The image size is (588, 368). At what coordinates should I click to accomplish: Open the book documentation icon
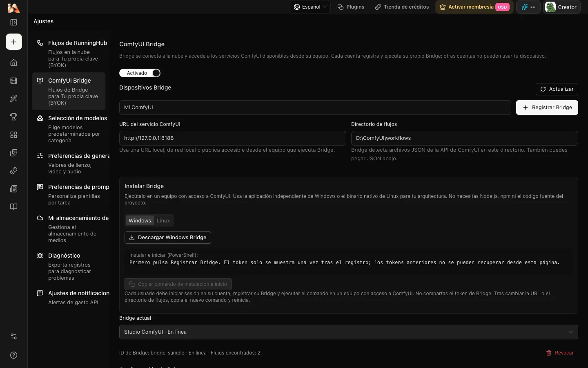click(13, 206)
